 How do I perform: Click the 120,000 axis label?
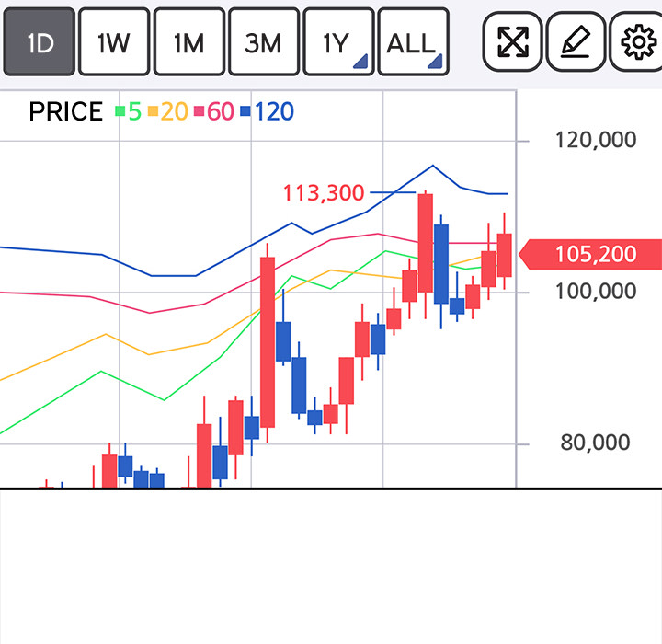point(596,140)
